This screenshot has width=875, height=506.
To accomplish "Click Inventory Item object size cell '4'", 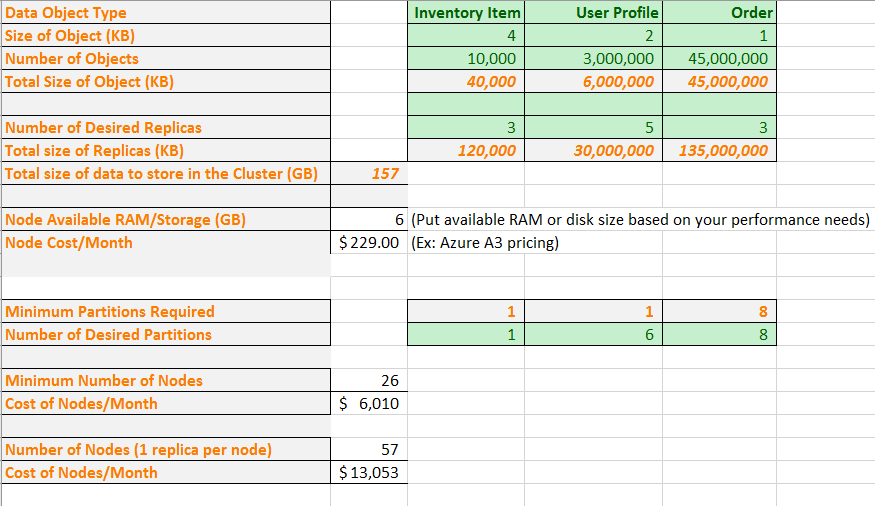I will coord(466,35).
